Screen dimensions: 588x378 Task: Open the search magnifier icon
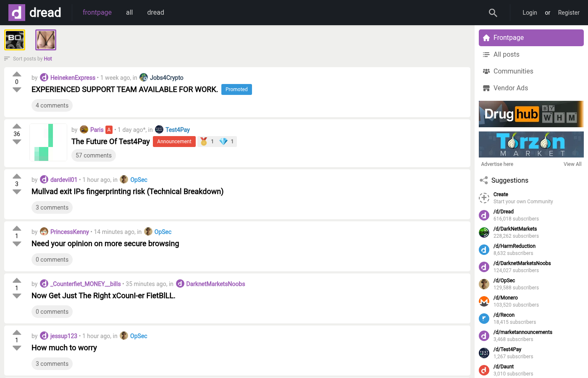(493, 13)
